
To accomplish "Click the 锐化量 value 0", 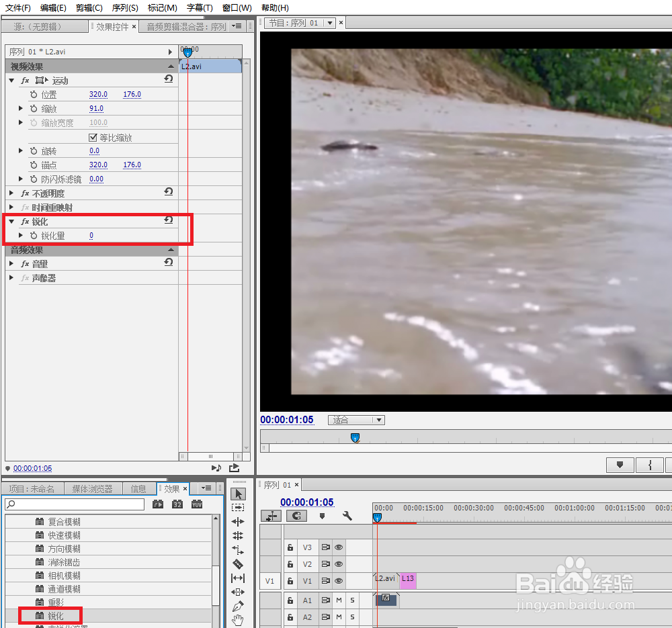I will 91,236.
